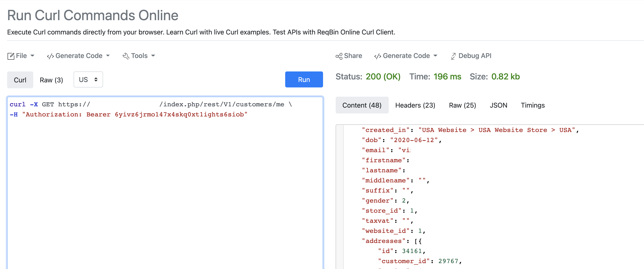Expand the File dropdown caret
Image resolution: width=644 pixels, height=269 pixels.
tap(33, 56)
